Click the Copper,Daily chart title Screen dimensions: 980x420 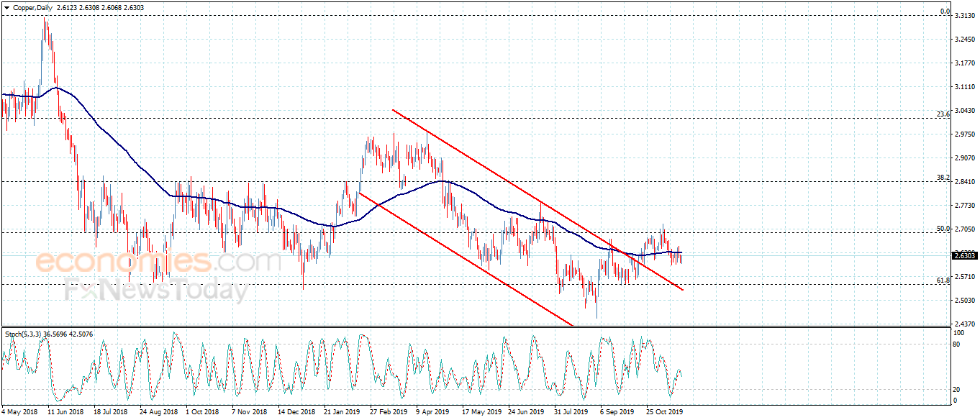33,6
